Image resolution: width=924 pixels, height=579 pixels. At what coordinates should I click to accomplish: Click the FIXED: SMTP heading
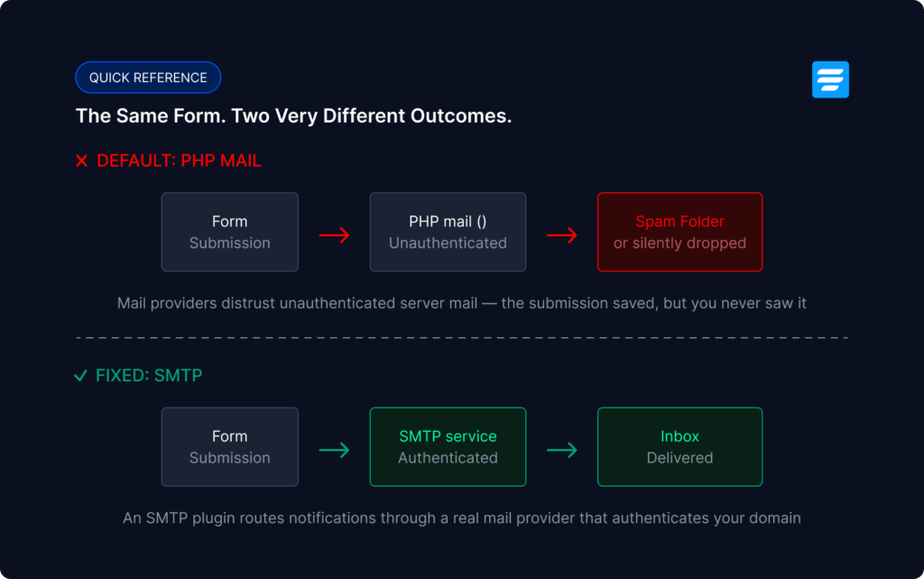pyautogui.click(x=149, y=375)
